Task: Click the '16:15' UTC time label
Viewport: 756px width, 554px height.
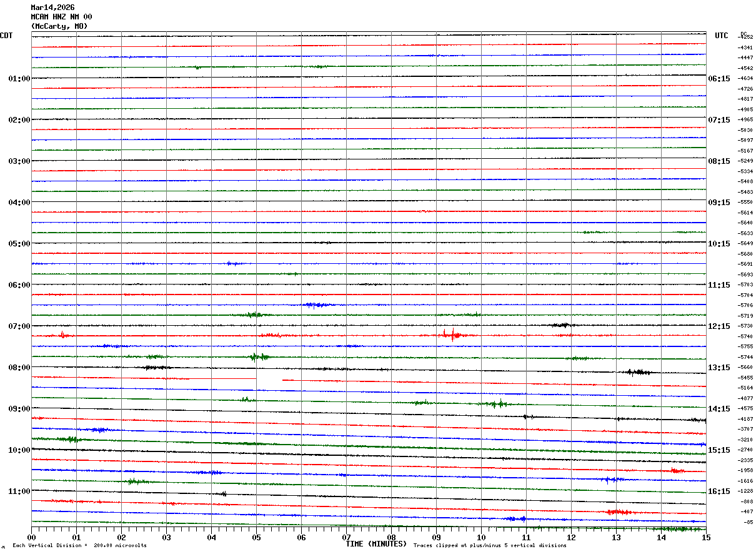Action: point(719,491)
